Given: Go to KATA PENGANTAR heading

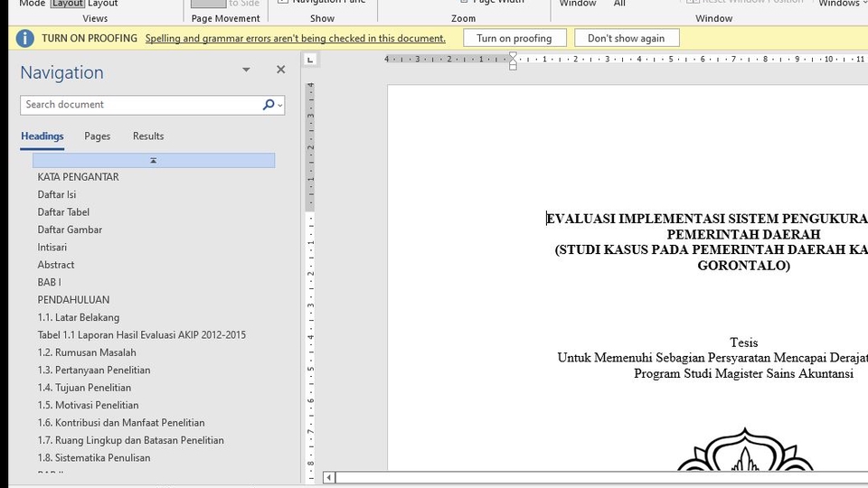Looking at the screenshot, I should tap(78, 177).
